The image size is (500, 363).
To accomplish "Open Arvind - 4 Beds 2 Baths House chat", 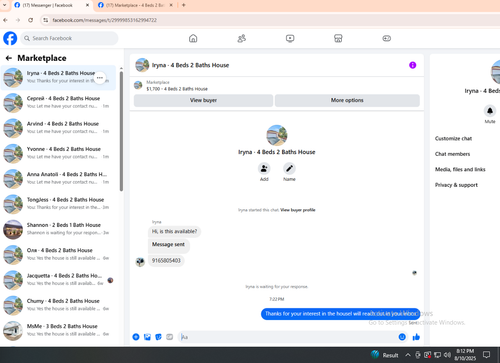I will pos(58,128).
